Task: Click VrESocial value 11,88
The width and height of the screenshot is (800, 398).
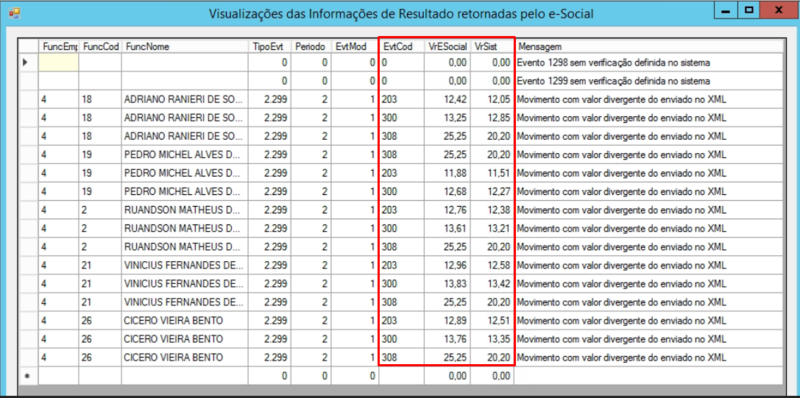Action: 456,173
